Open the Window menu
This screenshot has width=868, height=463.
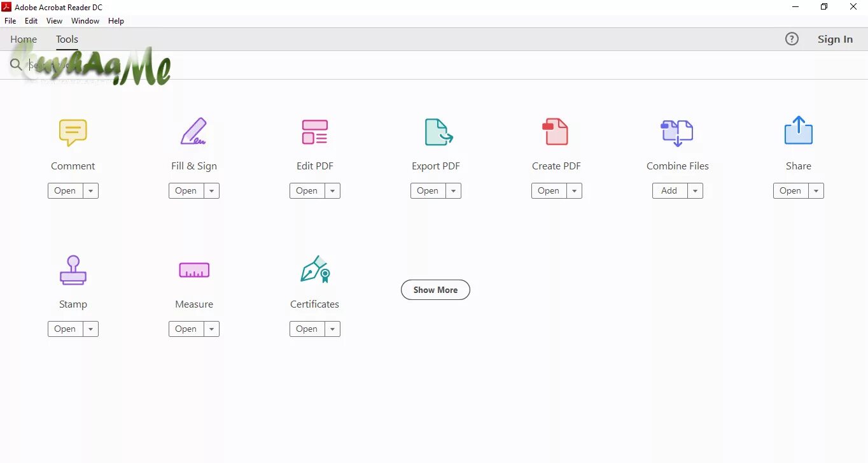tap(85, 21)
